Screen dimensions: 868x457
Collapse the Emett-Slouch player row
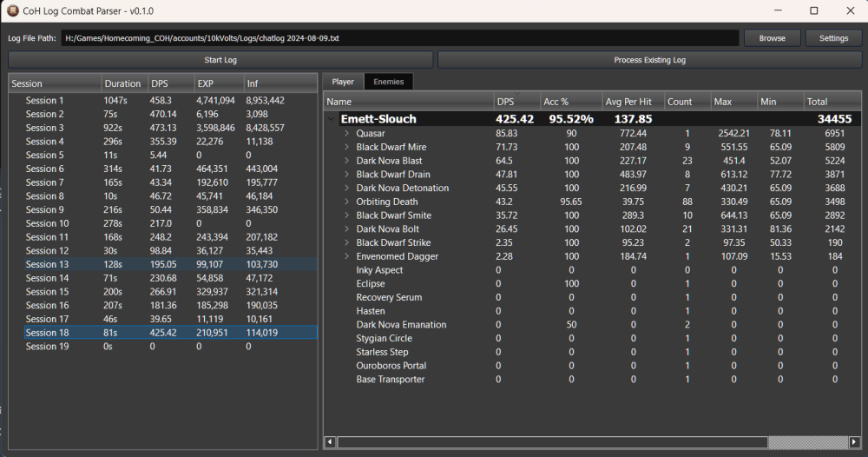[x=331, y=120]
